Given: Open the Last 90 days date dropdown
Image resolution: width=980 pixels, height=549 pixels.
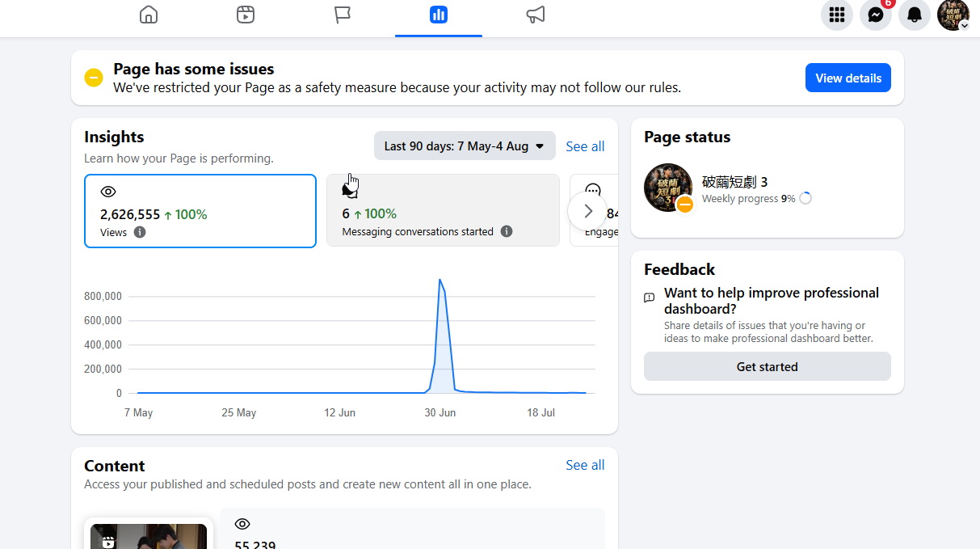Looking at the screenshot, I should 465,146.
